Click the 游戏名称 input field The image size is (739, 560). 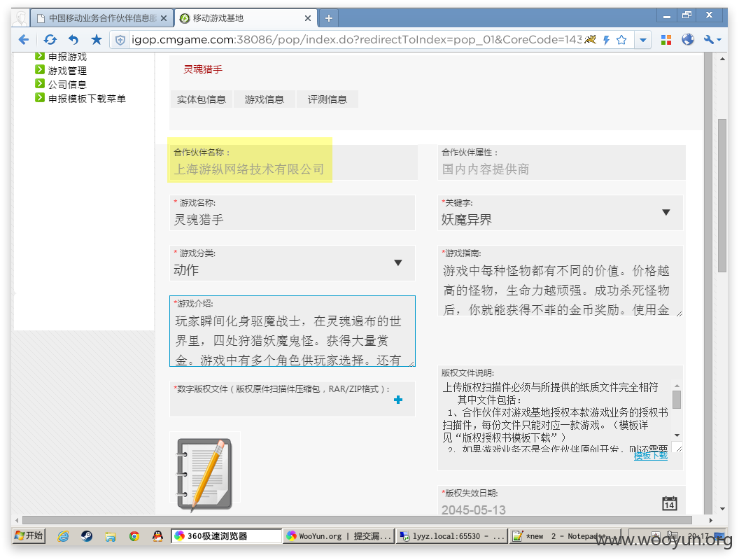click(x=293, y=213)
